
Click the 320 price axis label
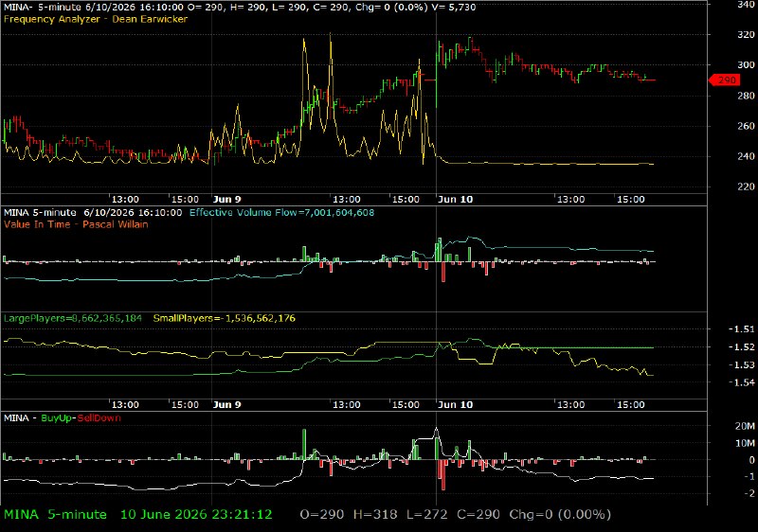tap(746, 35)
